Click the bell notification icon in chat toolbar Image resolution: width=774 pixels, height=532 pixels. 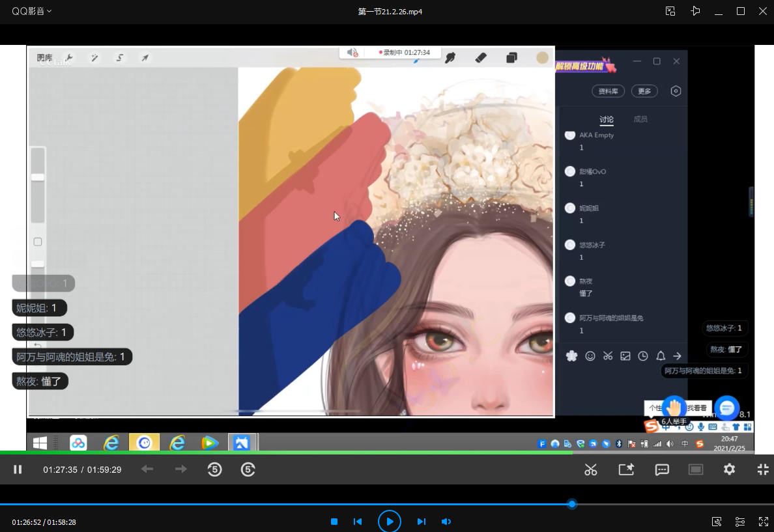[661, 356]
